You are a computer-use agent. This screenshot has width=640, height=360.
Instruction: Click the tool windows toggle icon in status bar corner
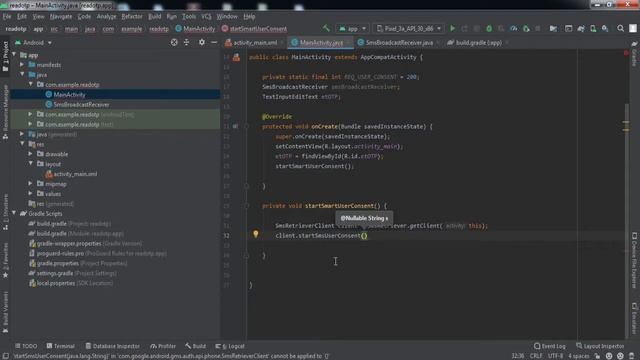6,356
